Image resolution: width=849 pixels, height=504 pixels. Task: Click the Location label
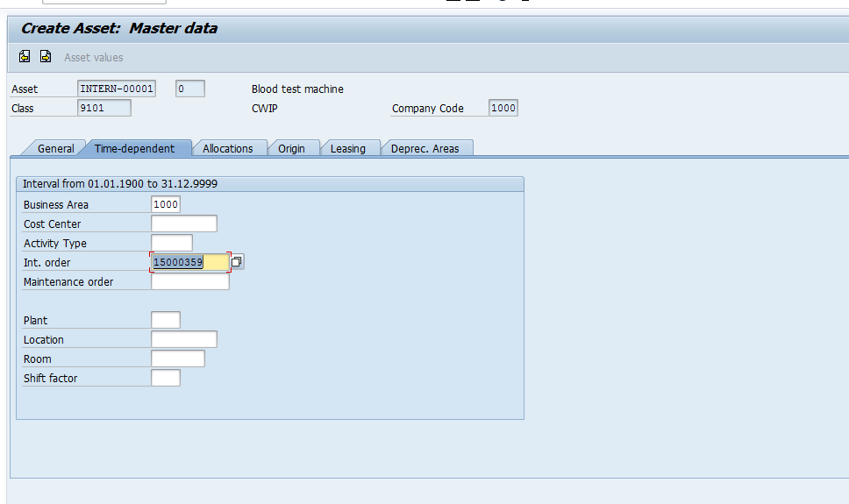pos(43,340)
